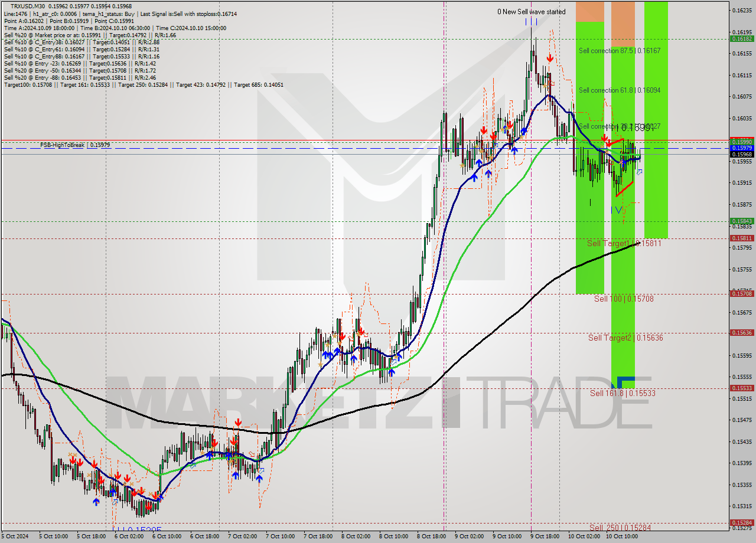This screenshot has height=543, width=756.
Task: Click 0.16115 on the price scale
Action: click(742, 75)
